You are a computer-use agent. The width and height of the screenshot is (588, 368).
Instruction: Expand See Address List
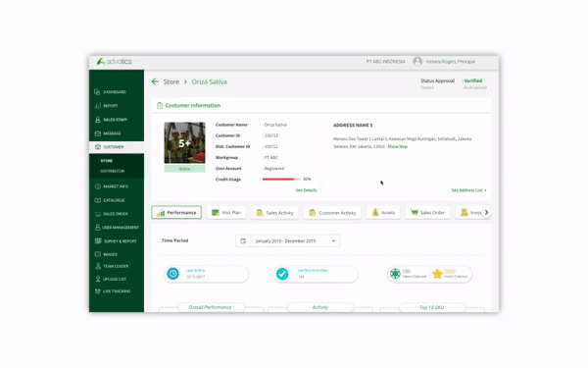[468, 190]
